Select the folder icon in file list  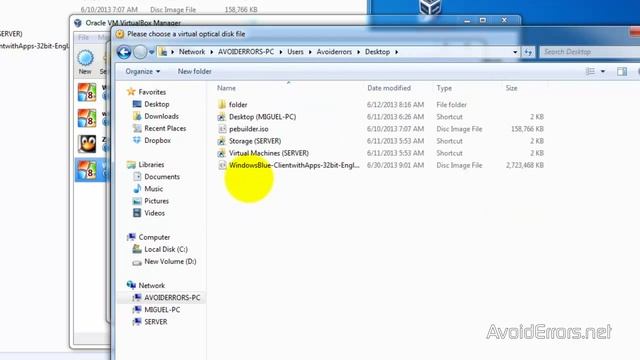[x=222, y=104]
